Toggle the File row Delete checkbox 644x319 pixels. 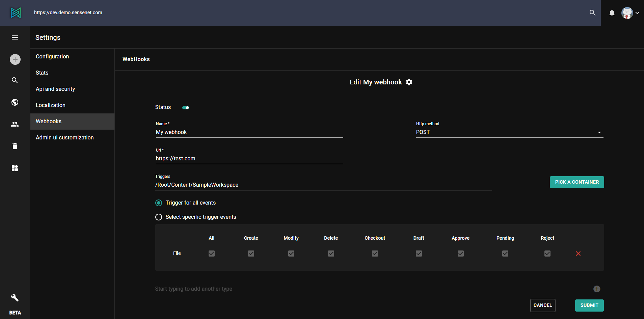point(331,254)
